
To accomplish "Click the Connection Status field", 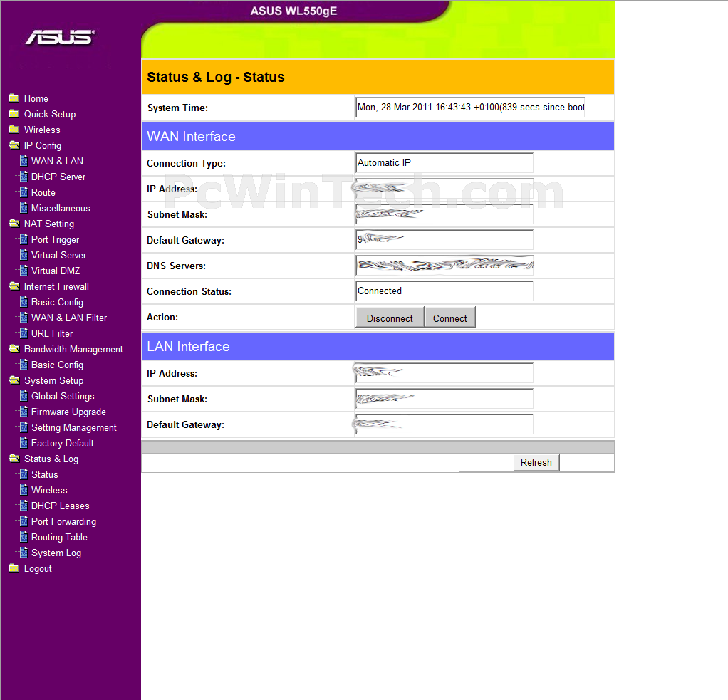I will (x=444, y=291).
